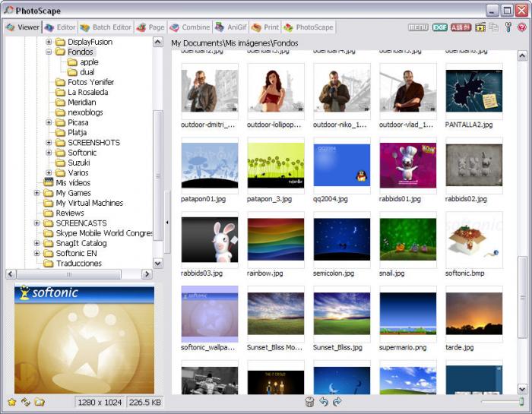
Task: Expand the SnagIt Catalog folder
Action: click(36, 243)
